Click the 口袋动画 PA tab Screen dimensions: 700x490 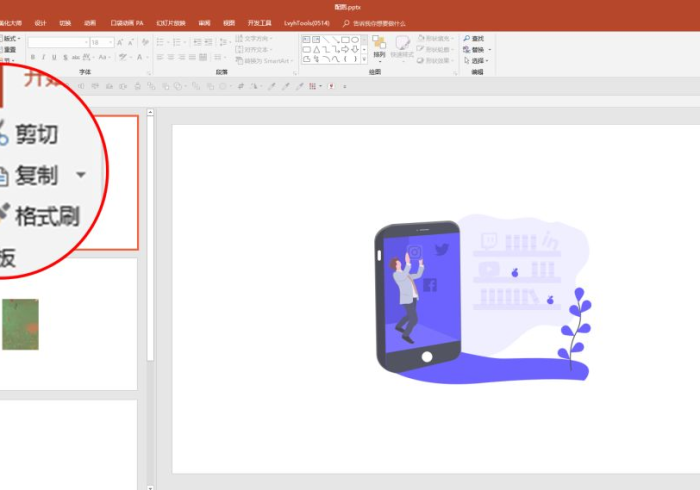point(127,22)
